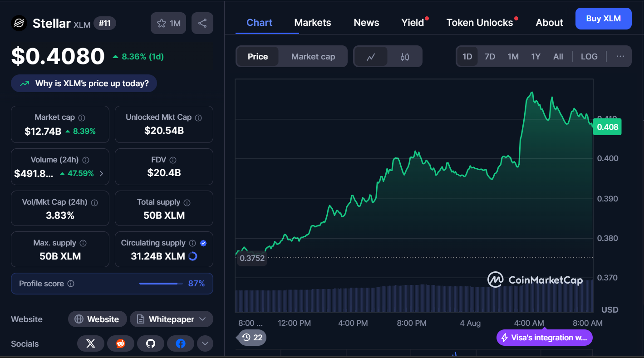Image resolution: width=644 pixels, height=358 pixels.
Task: Open Visa's integration news marker
Action: click(x=544, y=338)
